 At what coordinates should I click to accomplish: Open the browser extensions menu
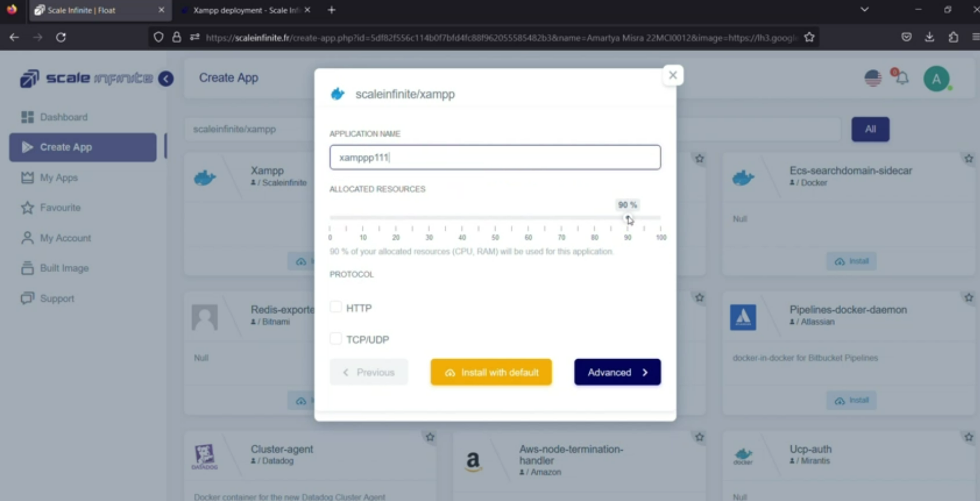954,37
